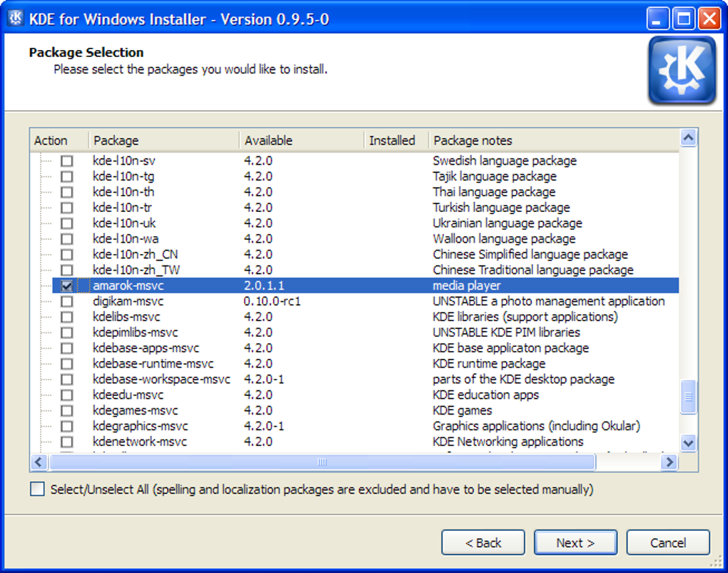Select the 'kdegraphics-msvc' package name
Viewport: 728px width, 573px height.
point(140,426)
